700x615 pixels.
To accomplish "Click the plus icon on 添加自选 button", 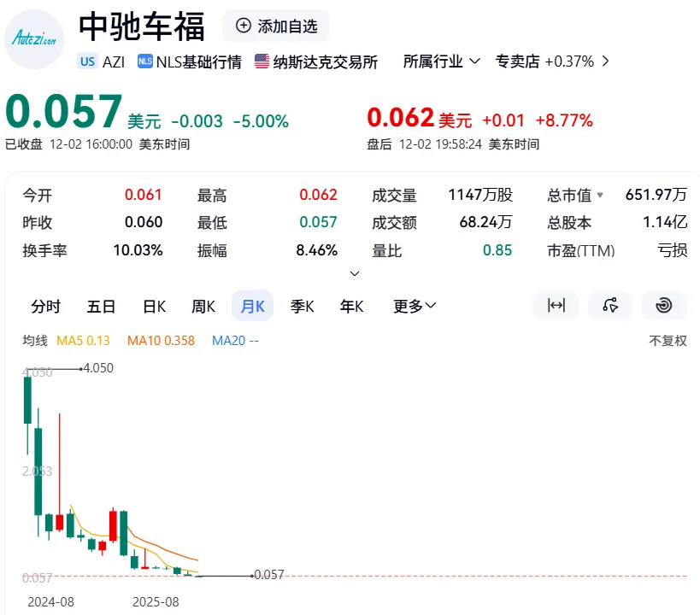I will click(x=242, y=26).
